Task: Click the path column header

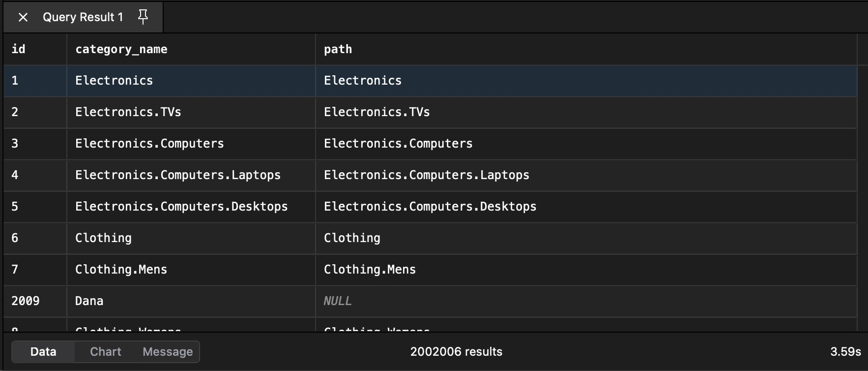Action: click(338, 49)
